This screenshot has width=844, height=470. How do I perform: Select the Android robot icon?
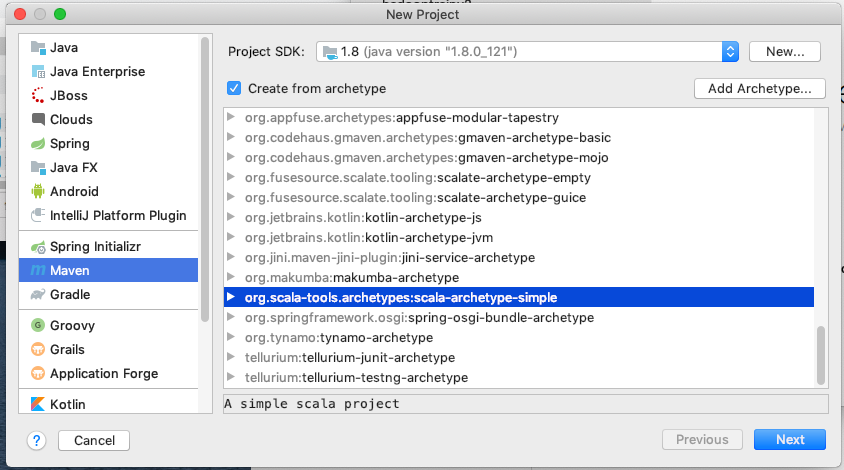(38, 191)
